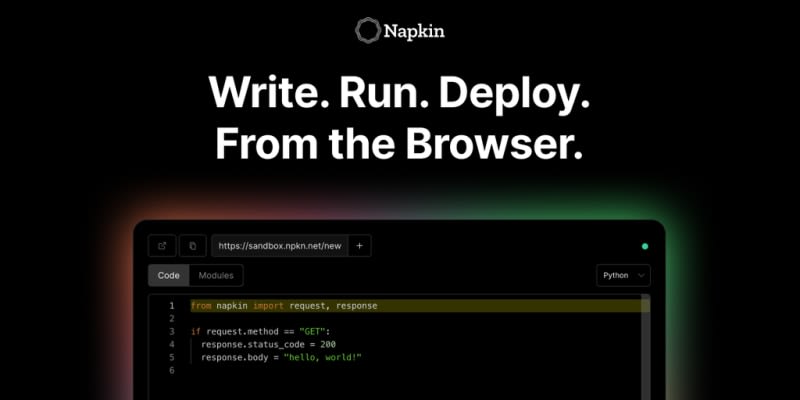
Task: Click the code editor vertical scrollbar
Action: pyautogui.click(x=646, y=347)
